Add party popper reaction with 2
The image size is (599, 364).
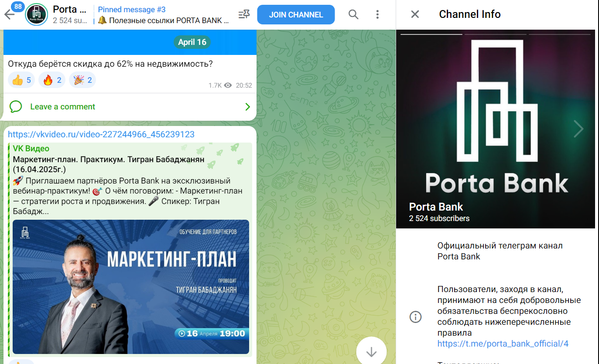coord(82,80)
